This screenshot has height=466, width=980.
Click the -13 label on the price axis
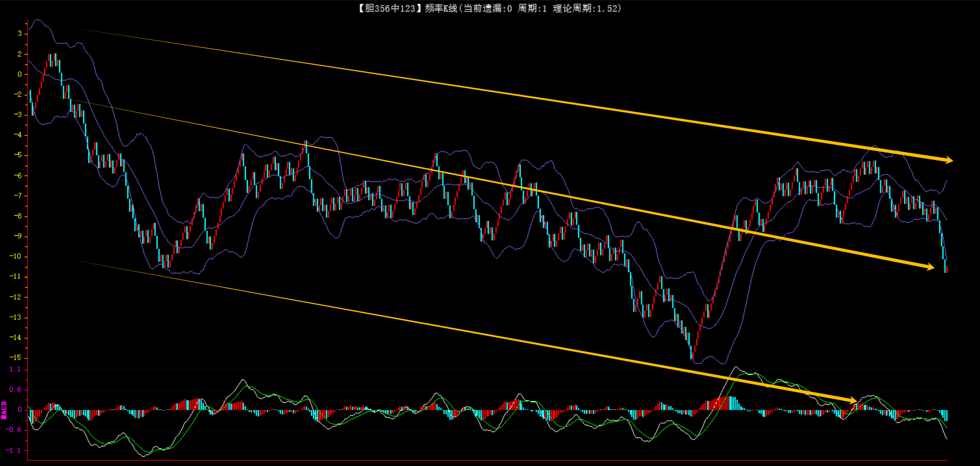[16, 317]
